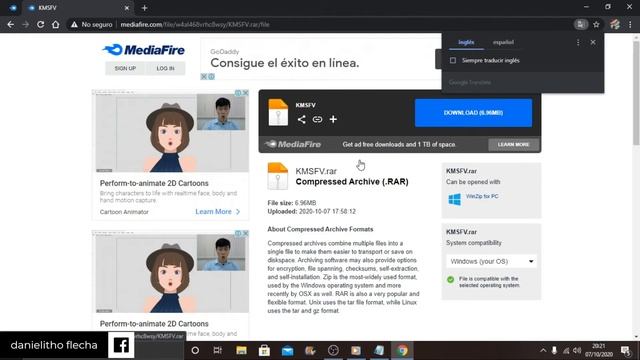Click the MediaFire logo
The width and height of the screenshot is (640, 360).
pyautogui.click(x=144, y=50)
